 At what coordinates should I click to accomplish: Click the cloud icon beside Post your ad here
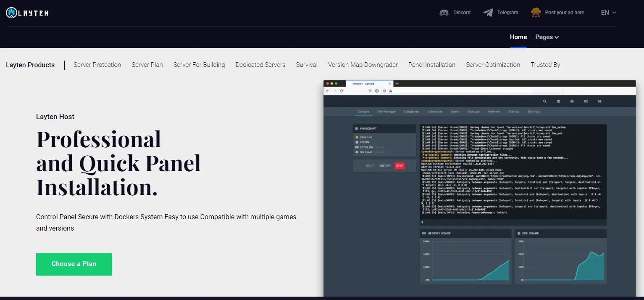point(536,13)
